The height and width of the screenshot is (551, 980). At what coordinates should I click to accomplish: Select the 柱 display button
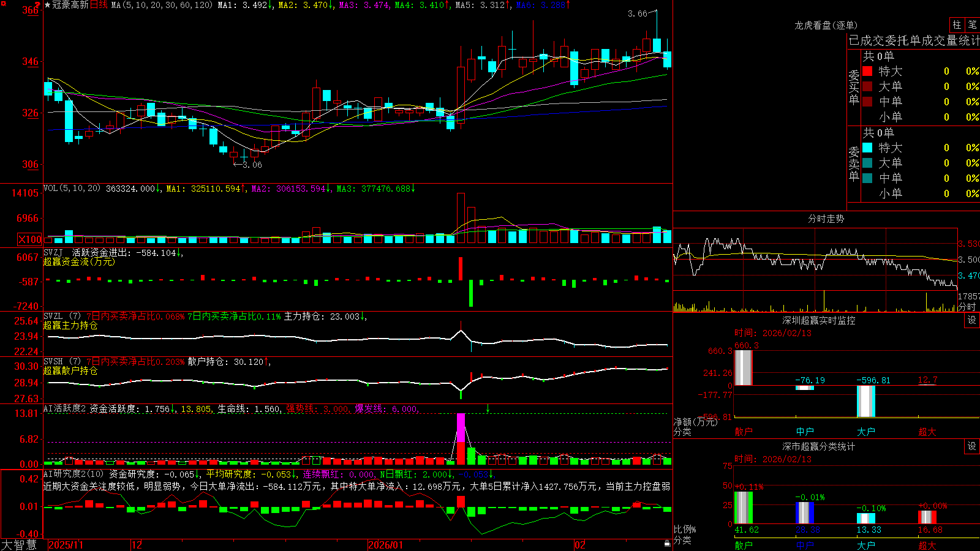click(x=957, y=25)
